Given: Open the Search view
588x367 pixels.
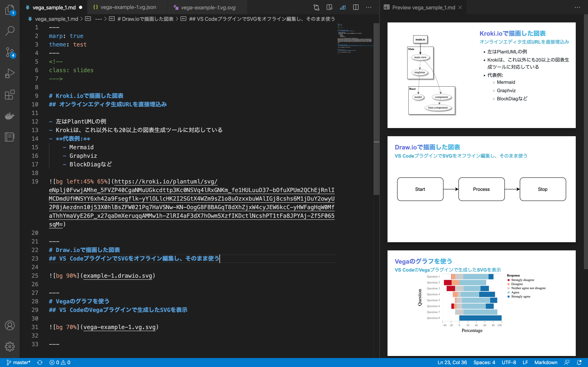Looking at the screenshot, I should point(10,30).
